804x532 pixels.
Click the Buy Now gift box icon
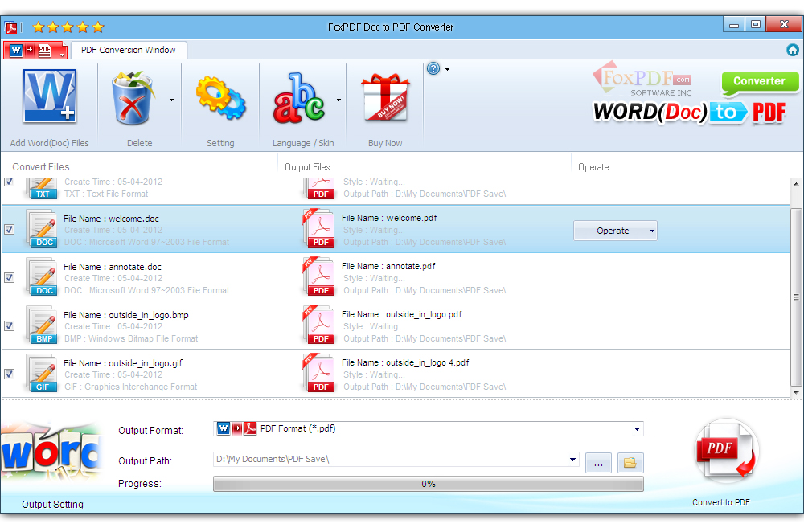(385, 97)
